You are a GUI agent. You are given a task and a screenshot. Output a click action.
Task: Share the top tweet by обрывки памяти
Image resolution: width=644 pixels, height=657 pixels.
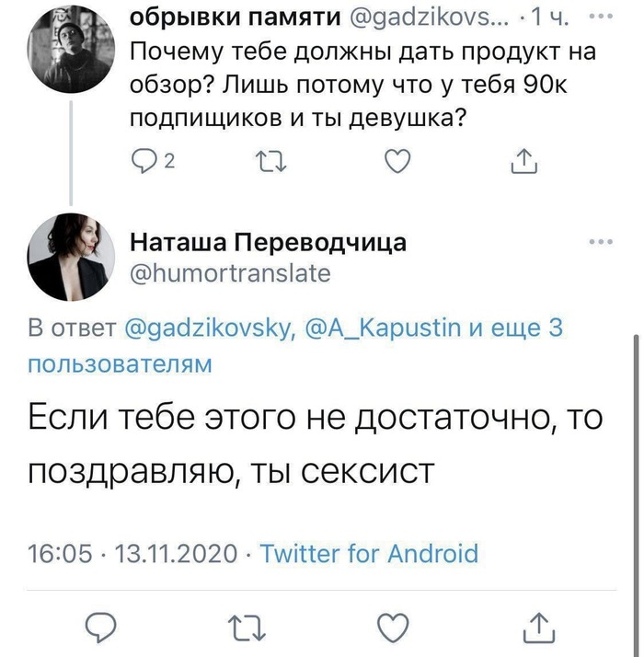[523, 162]
